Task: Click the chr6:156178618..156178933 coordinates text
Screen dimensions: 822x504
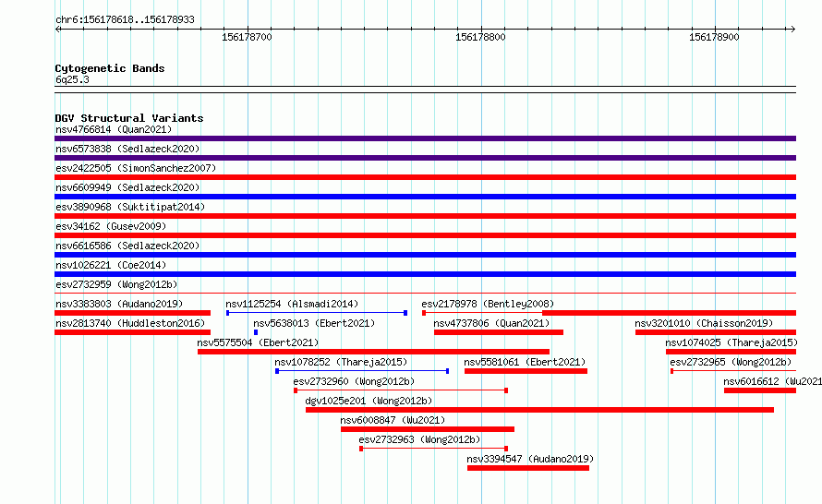Action: tap(125, 20)
